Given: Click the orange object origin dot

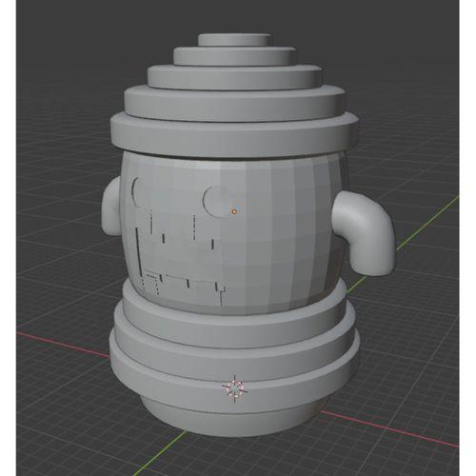Looking at the screenshot, I should (234, 211).
